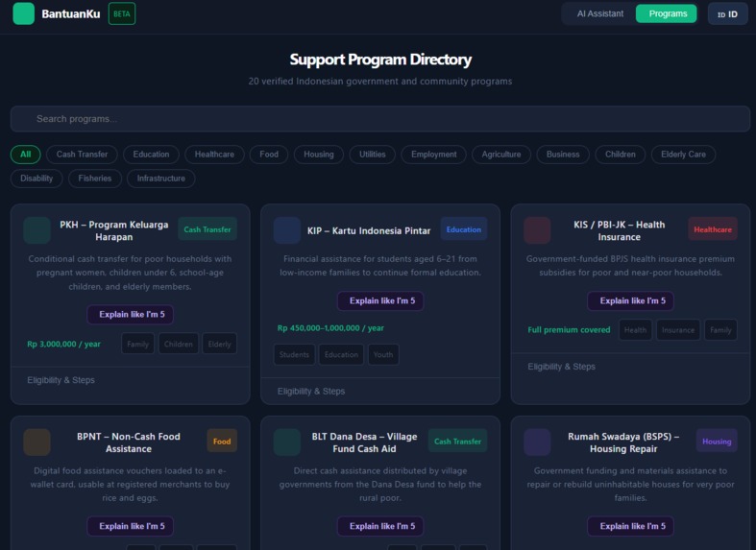The height and width of the screenshot is (550, 756).
Task: Click Housing badge on Rumah Swadaya card
Action: (717, 442)
